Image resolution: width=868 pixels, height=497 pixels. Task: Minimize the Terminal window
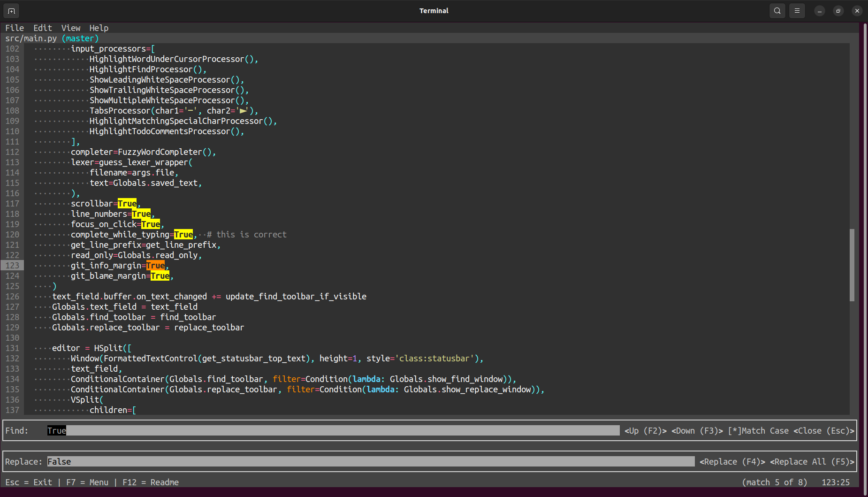pos(819,11)
